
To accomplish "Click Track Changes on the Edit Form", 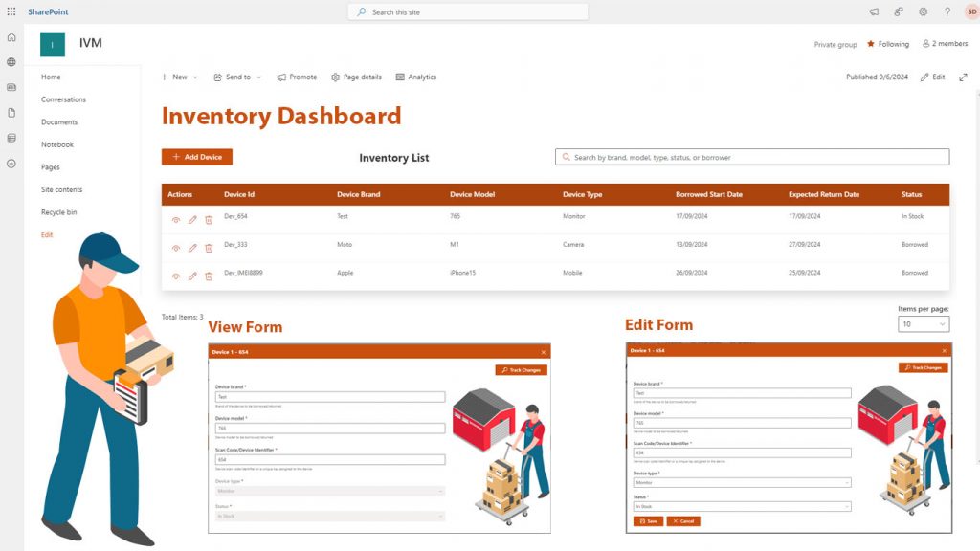I will pyautogui.click(x=924, y=367).
